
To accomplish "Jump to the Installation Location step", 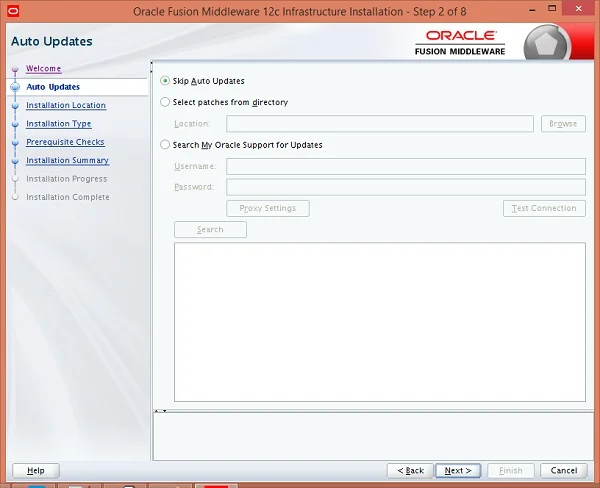I will [66, 105].
